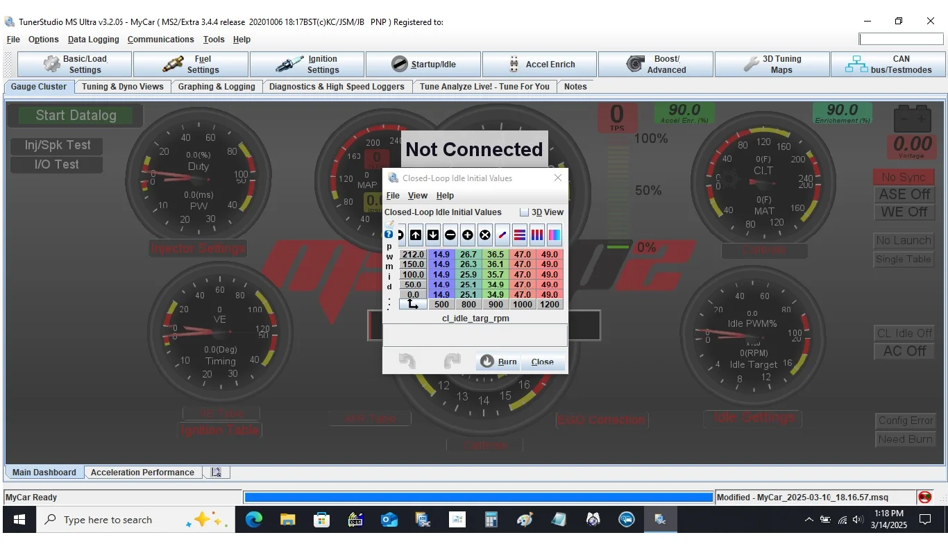Viewport: 948px width, 560px height.
Task: Click the blue question mark help icon
Action: click(x=389, y=235)
